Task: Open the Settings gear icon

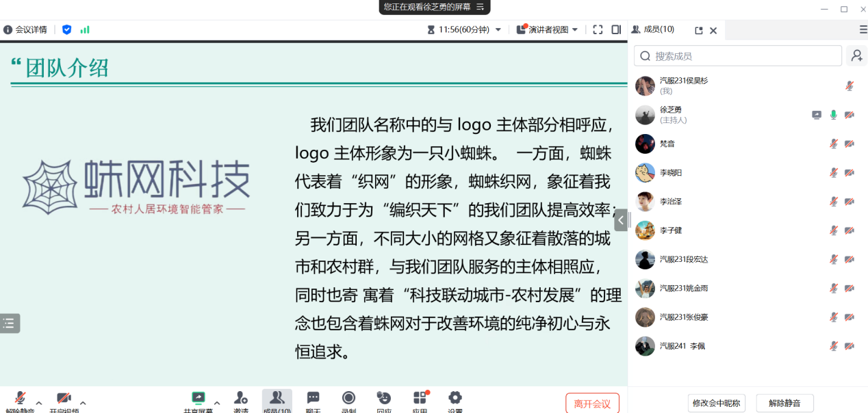Action: [x=455, y=398]
